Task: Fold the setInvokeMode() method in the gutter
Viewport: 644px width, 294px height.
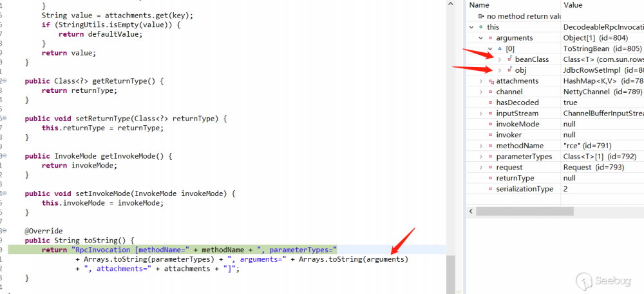Action: coord(4,193)
